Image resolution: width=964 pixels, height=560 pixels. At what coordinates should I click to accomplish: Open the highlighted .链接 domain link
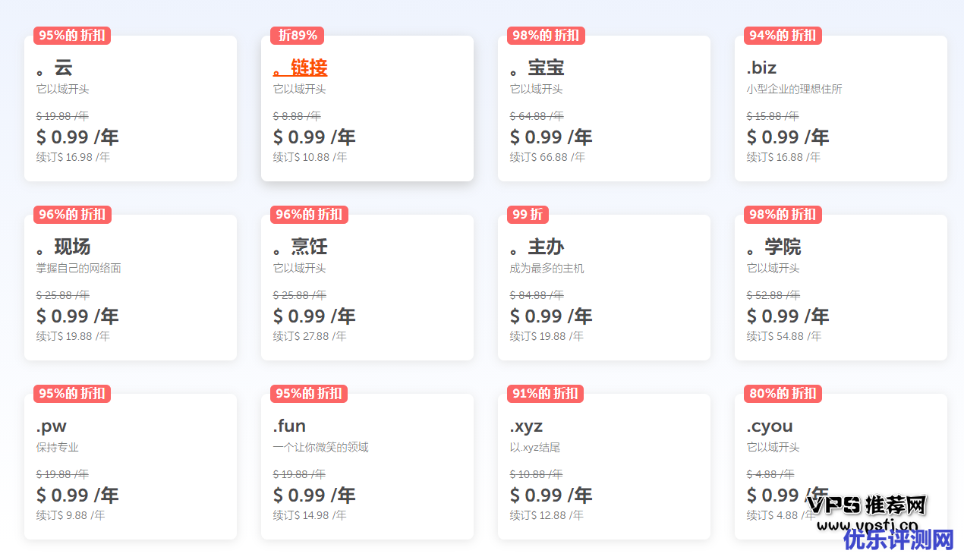click(301, 68)
